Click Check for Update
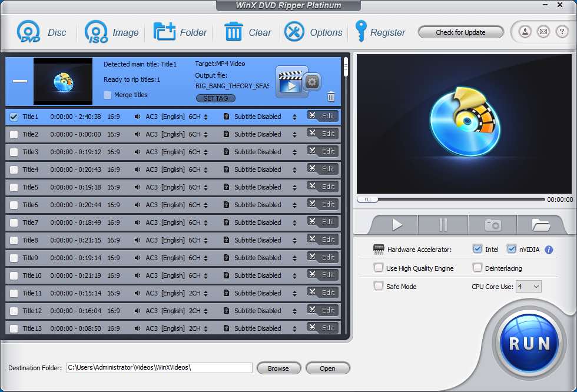 pos(460,32)
